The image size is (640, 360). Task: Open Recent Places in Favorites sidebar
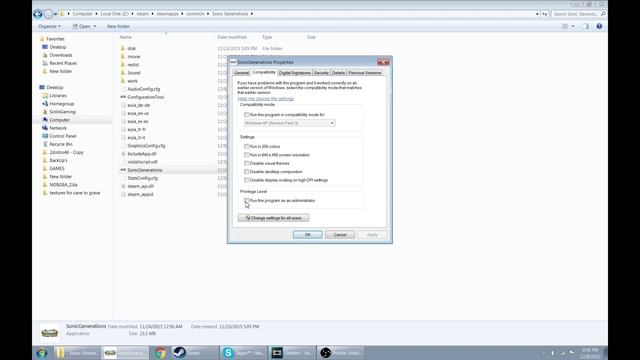pyautogui.click(x=63, y=63)
